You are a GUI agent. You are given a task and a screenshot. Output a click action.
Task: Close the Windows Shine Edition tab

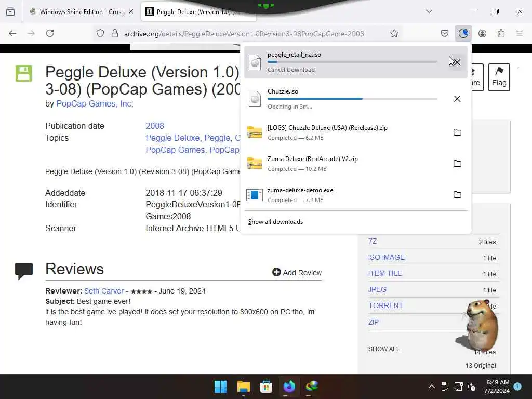tap(131, 11)
